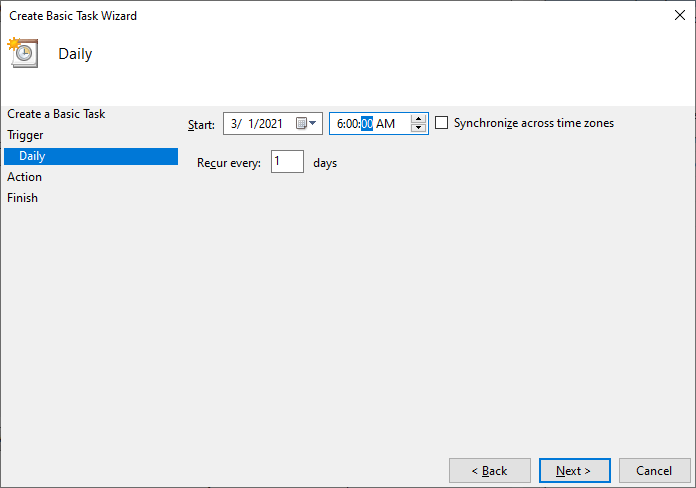Viewport: 696px width, 488px height.
Task: Open the calendar date picker dropdown
Action: coord(308,124)
